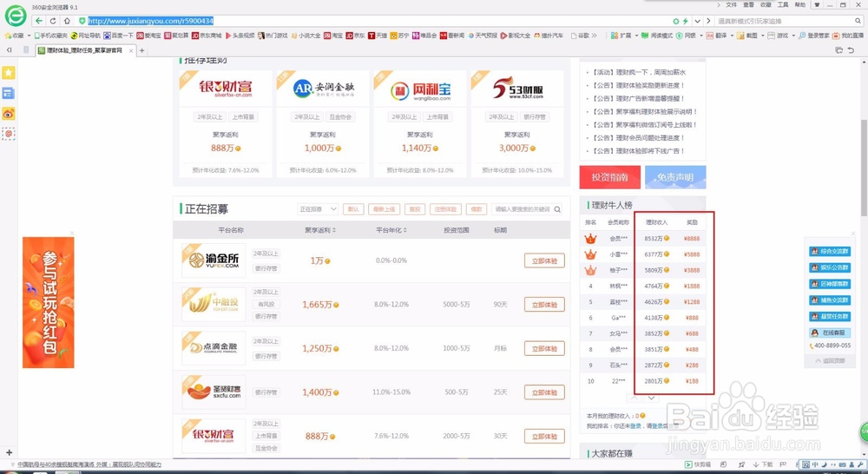Click the 扩展 extensions toolbar icon

621,36
